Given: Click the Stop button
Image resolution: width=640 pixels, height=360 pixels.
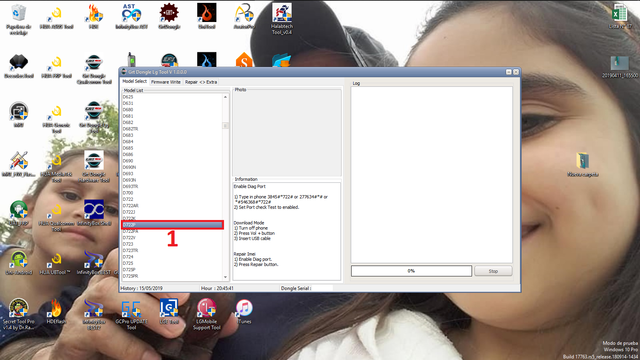Looking at the screenshot, I should (x=493, y=271).
